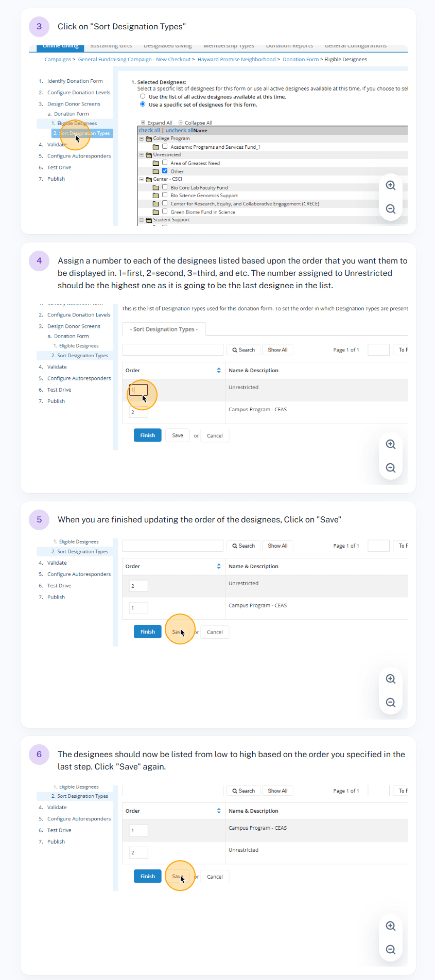Click the Finish button in step 6

tap(148, 876)
